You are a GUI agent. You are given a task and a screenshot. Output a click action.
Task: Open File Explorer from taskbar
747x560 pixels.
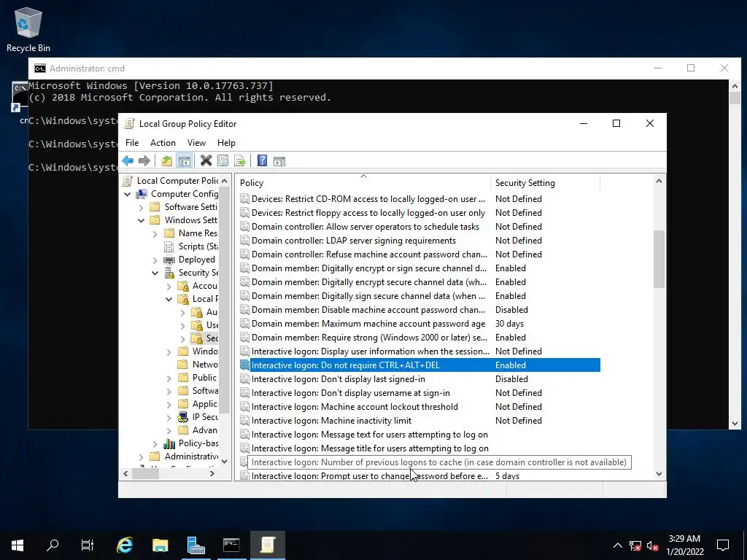[x=160, y=545]
